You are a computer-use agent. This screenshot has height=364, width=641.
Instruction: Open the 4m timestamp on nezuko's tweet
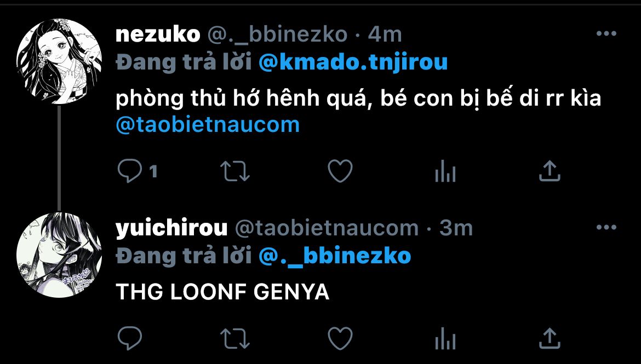385,34
